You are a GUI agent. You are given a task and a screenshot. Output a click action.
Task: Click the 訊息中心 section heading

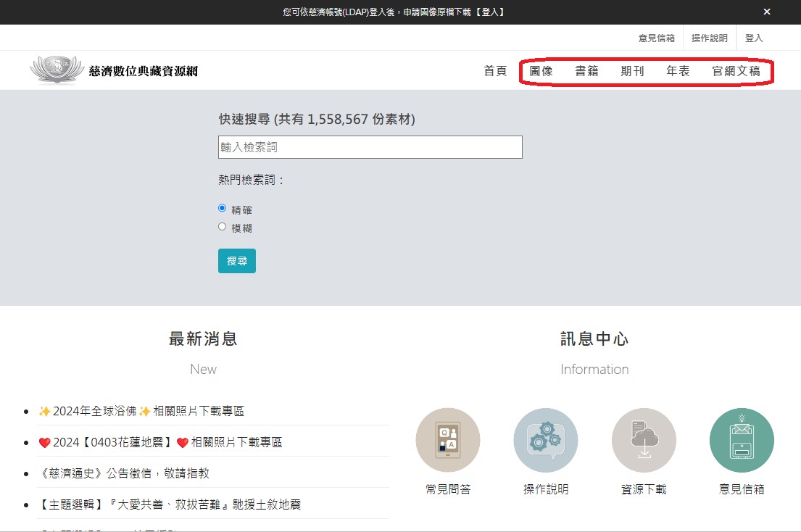[594, 339]
